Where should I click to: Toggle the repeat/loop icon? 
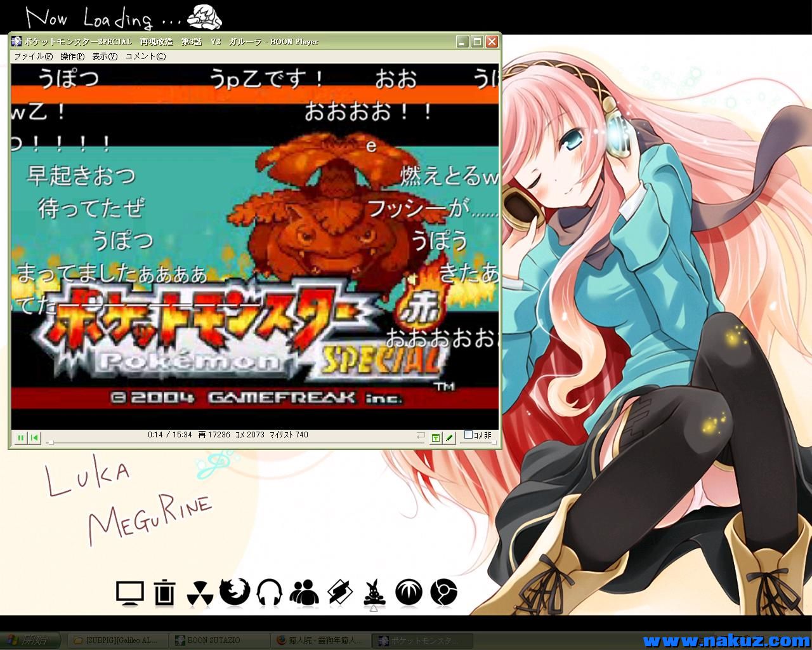(x=420, y=437)
